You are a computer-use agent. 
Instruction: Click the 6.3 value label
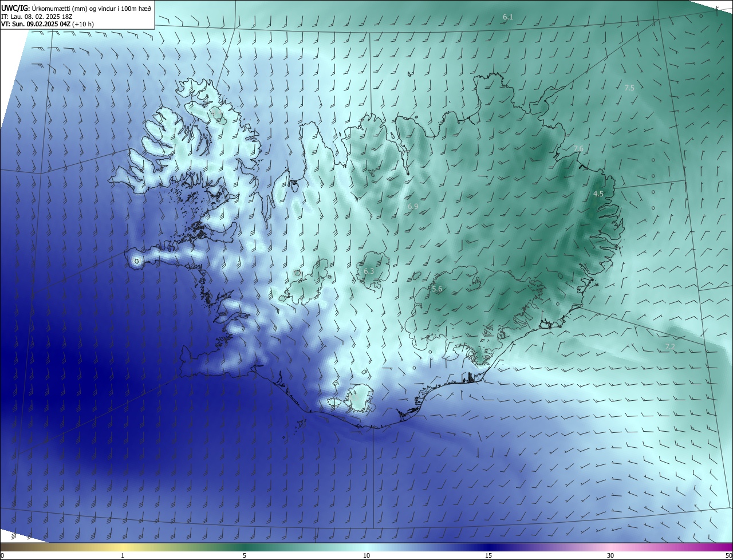[x=369, y=271]
